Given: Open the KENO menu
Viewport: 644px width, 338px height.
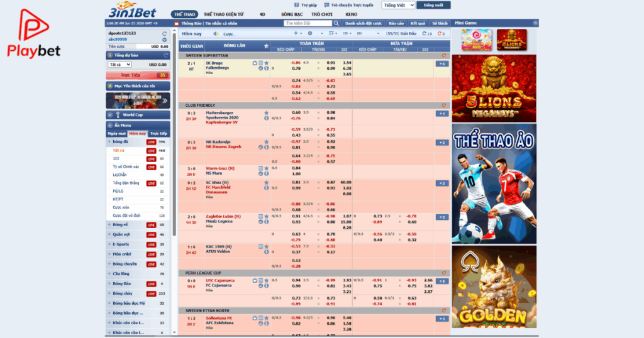Looking at the screenshot, I should point(351,14).
